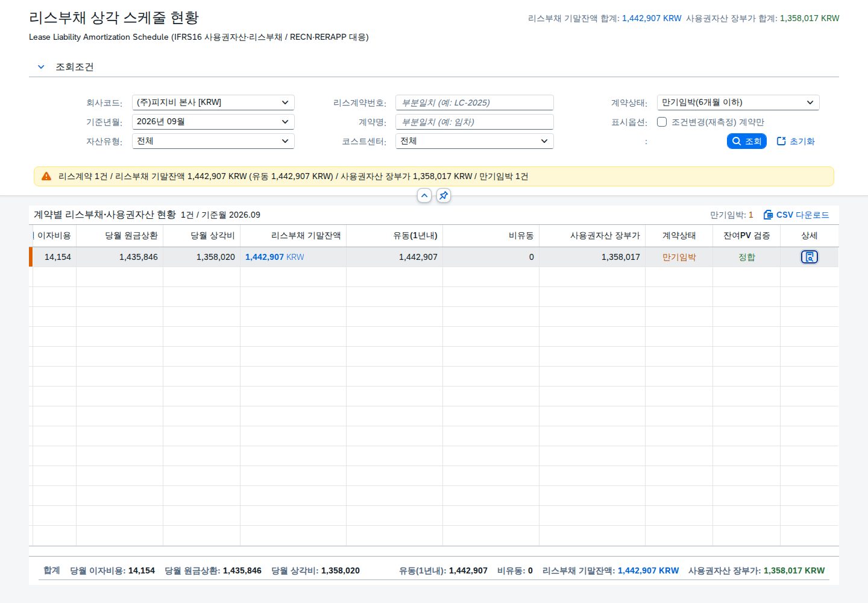Pin the header with the pin icon
Image resolution: width=868 pixels, height=603 pixels.
tap(444, 195)
